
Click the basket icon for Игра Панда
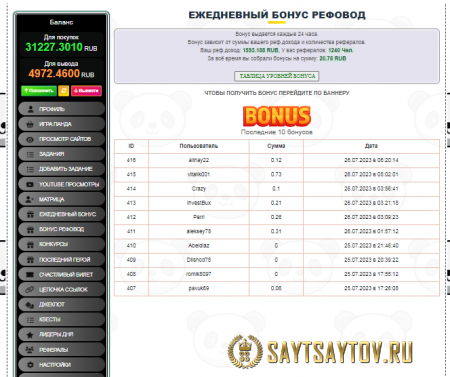click(x=30, y=124)
